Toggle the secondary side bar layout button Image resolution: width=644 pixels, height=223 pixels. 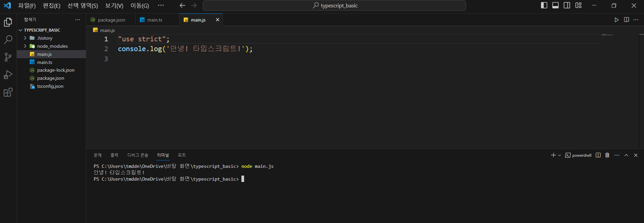(567, 5)
